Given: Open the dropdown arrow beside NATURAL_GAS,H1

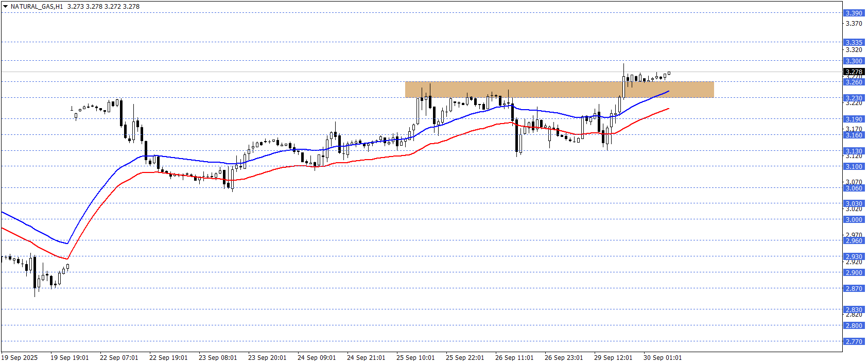Looking at the screenshot, I should [5, 7].
